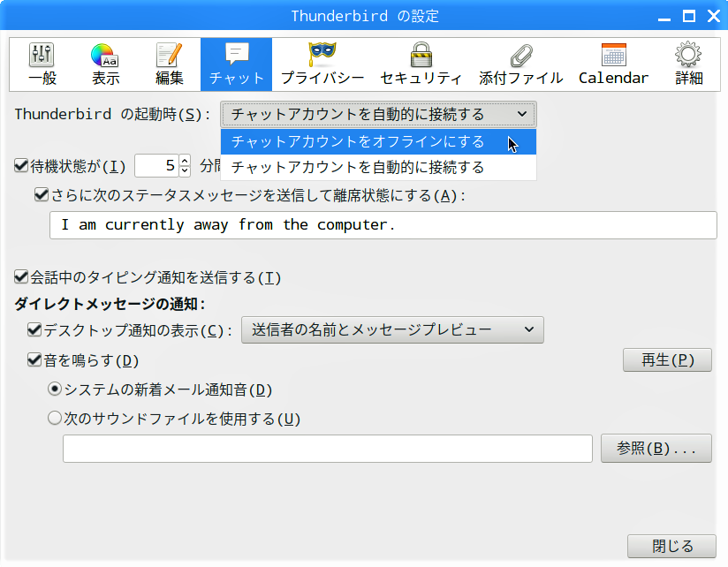Open the プライバシー mask icon
Screen dimensions: 728x567
[x=322, y=64]
